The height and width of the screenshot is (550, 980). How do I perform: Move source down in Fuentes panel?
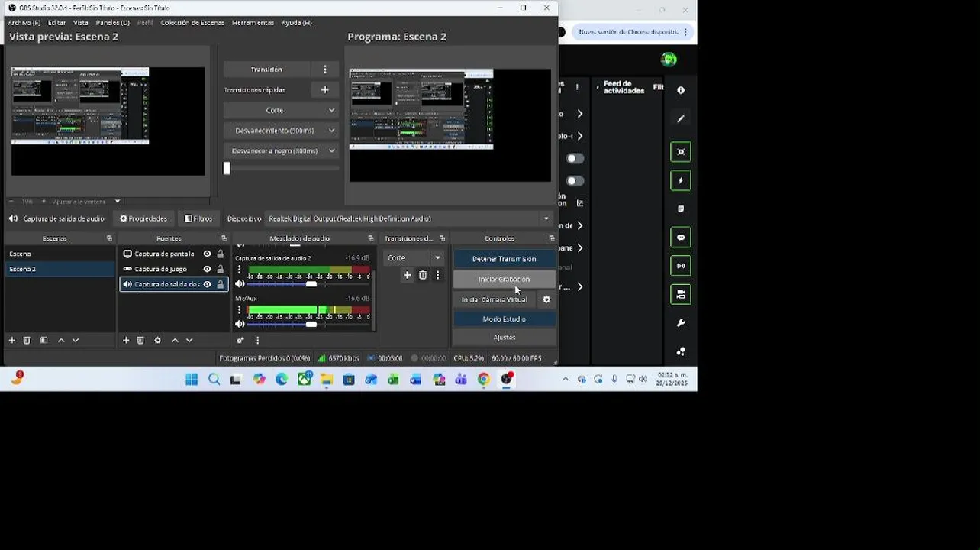pyautogui.click(x=189, y=340)
